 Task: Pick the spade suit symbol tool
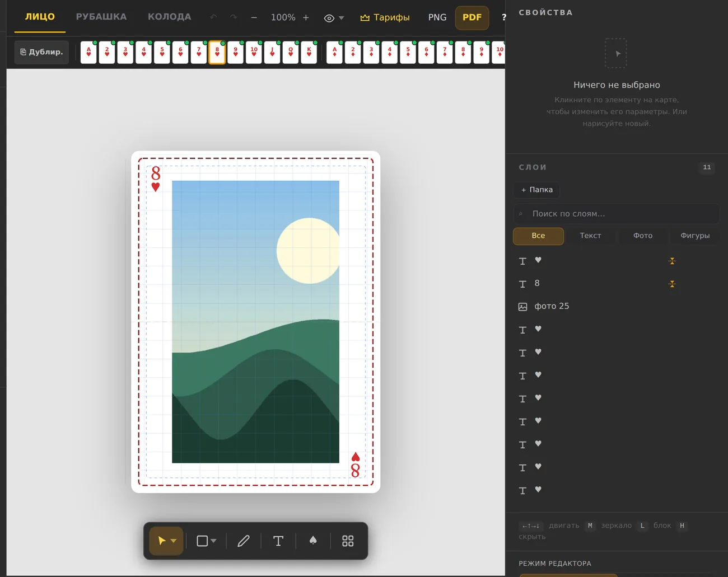tap(313, 541)
